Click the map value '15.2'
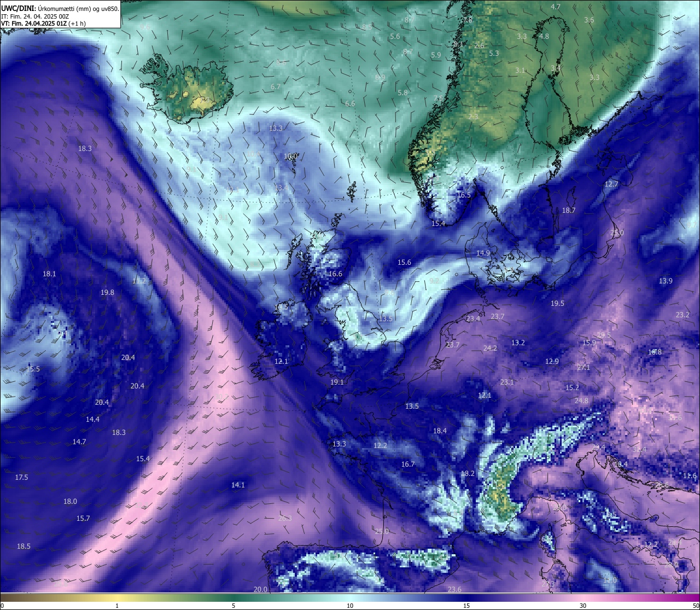 pyautogui.click(x=572, y=388)
